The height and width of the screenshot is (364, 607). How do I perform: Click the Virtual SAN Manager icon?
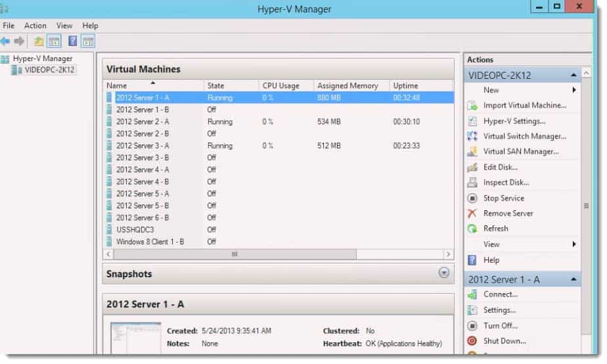click(472, 152)
